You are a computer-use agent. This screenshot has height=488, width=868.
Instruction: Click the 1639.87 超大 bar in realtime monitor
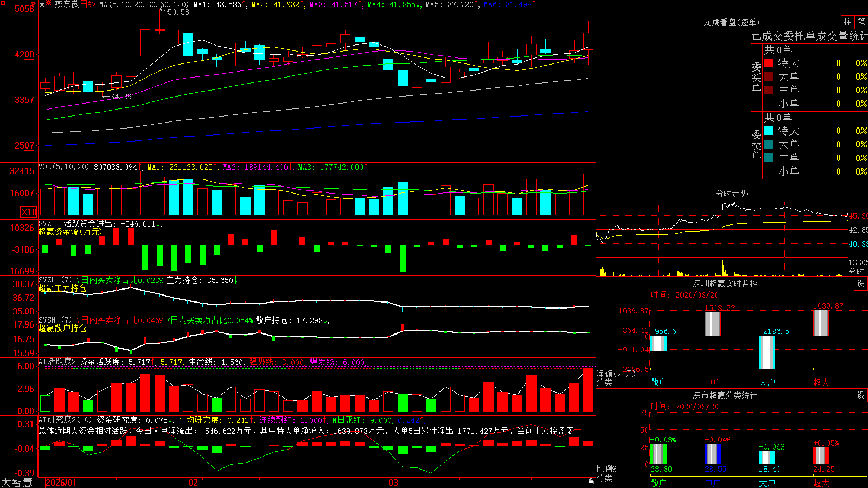[821, 323]
